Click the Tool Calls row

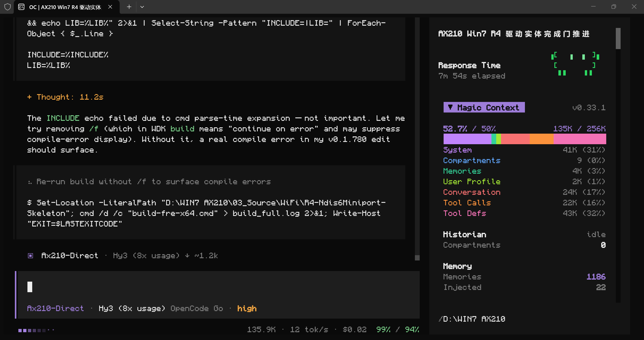tap(524, 203)
